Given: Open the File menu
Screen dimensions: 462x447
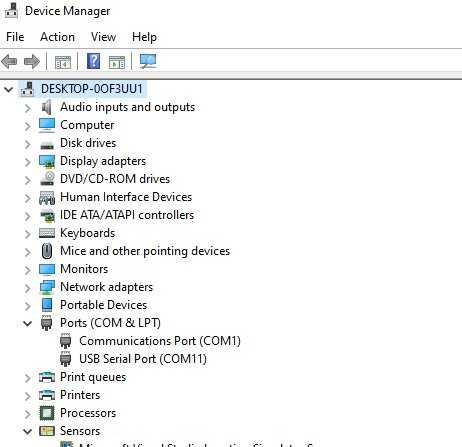Looking at the screenshot, I should tap(15, 37).
